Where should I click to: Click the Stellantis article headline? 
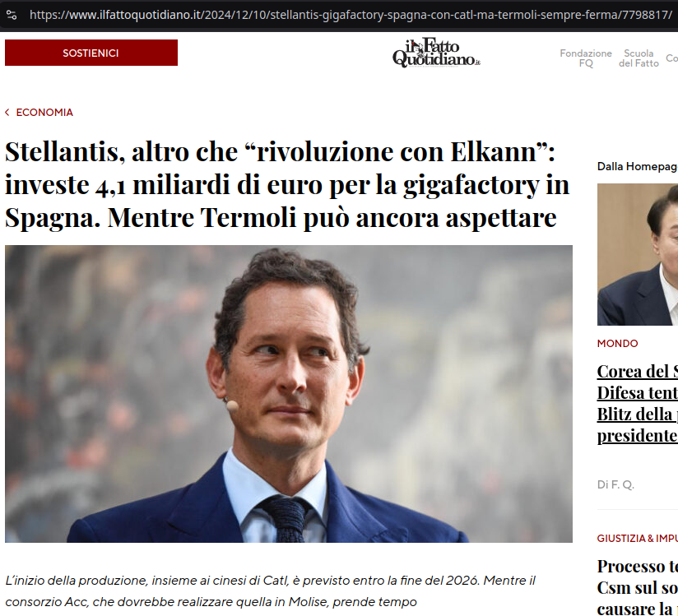coord(287,184)
